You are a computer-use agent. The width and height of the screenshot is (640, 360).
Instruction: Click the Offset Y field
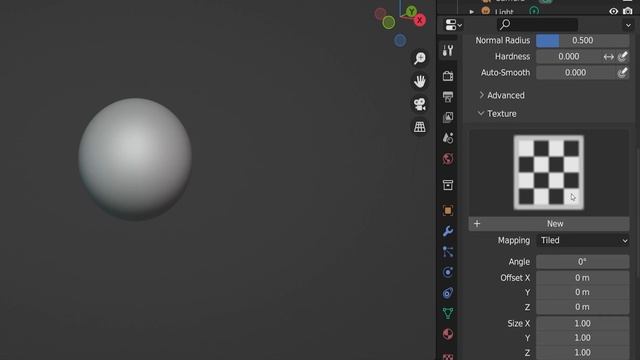click(x=582, y=292)
